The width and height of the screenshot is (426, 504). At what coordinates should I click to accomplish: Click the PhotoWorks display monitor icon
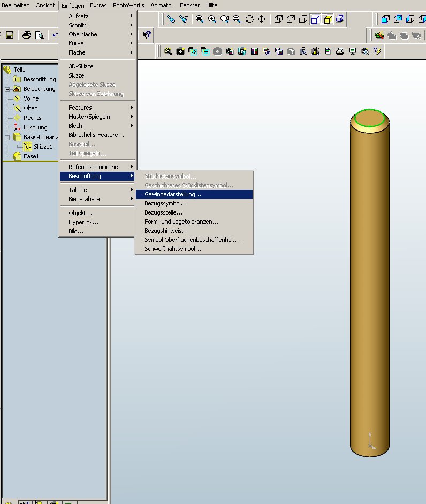click(x=353, y=51)
